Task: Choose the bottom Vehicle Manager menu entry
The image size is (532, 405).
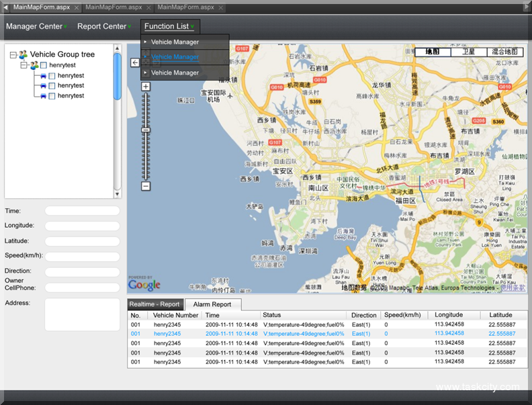Action: (175, 73)
